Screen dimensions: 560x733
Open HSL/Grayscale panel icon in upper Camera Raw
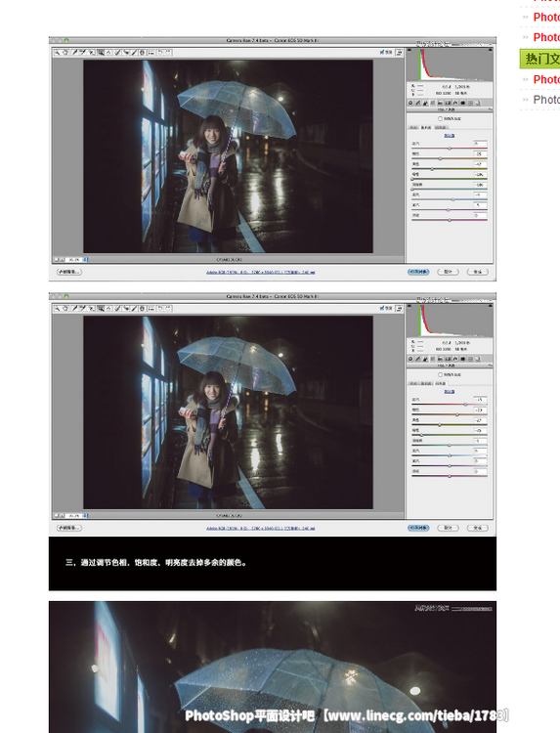coord(433,103)
